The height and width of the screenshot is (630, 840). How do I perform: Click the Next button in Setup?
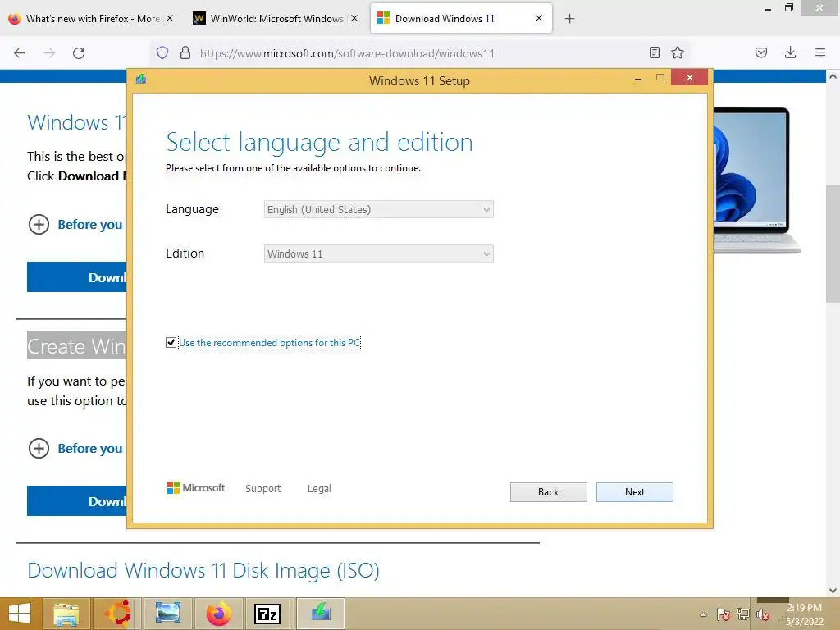(x=634, y=492)
